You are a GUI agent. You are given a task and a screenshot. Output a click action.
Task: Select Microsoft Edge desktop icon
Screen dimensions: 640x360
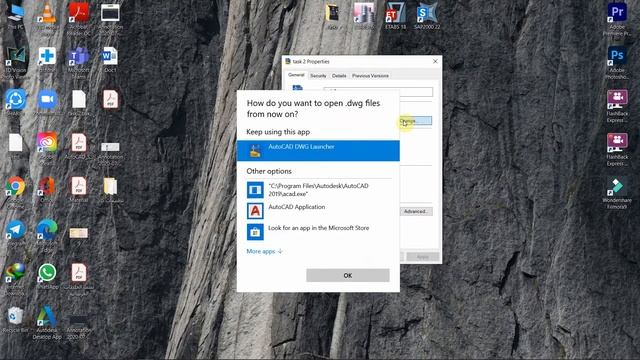tap(47, 235)
